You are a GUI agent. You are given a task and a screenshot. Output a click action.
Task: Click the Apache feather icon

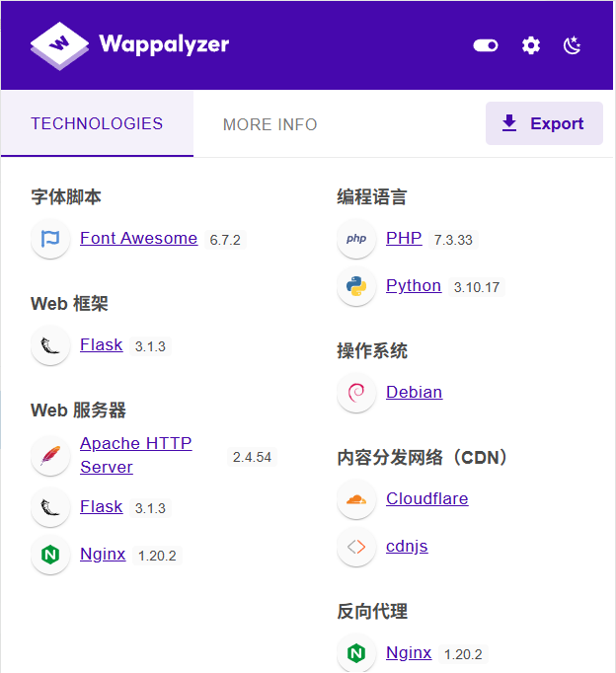(50, 456)
